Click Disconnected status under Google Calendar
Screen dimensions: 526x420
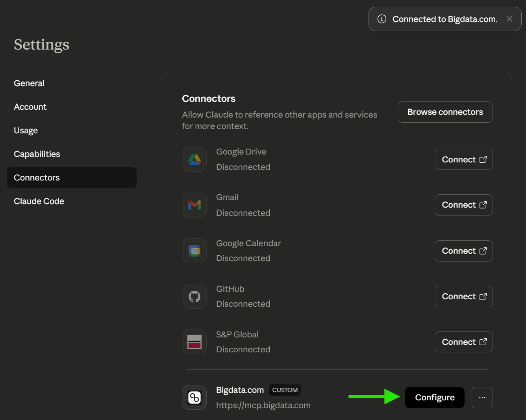(x=243, y=258)
